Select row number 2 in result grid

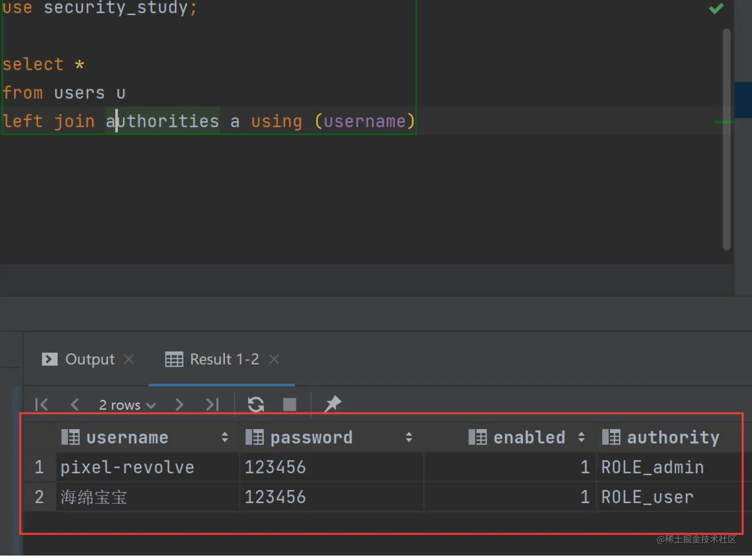[x=39, y=497]
